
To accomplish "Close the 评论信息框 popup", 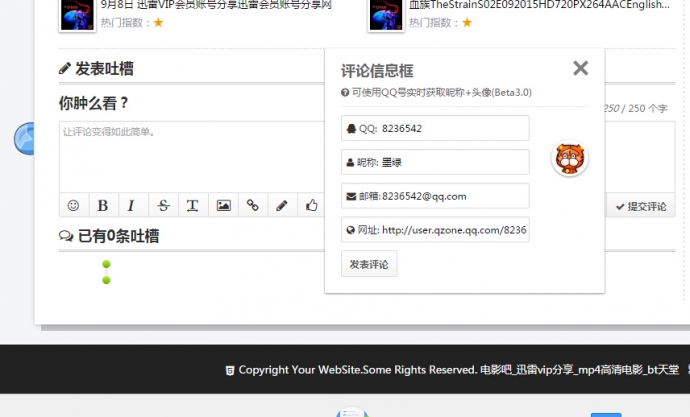I will (580, 68).
